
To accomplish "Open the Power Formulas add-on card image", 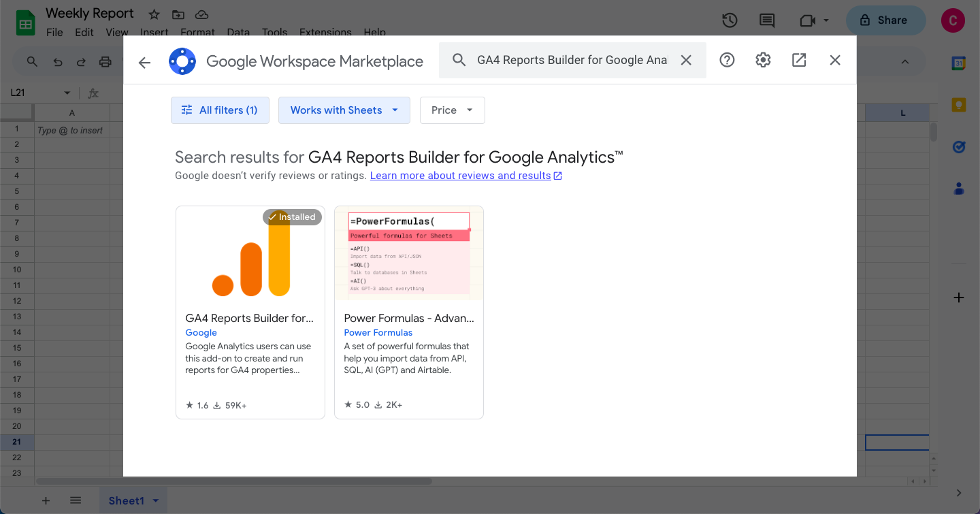I will (409, 253).
